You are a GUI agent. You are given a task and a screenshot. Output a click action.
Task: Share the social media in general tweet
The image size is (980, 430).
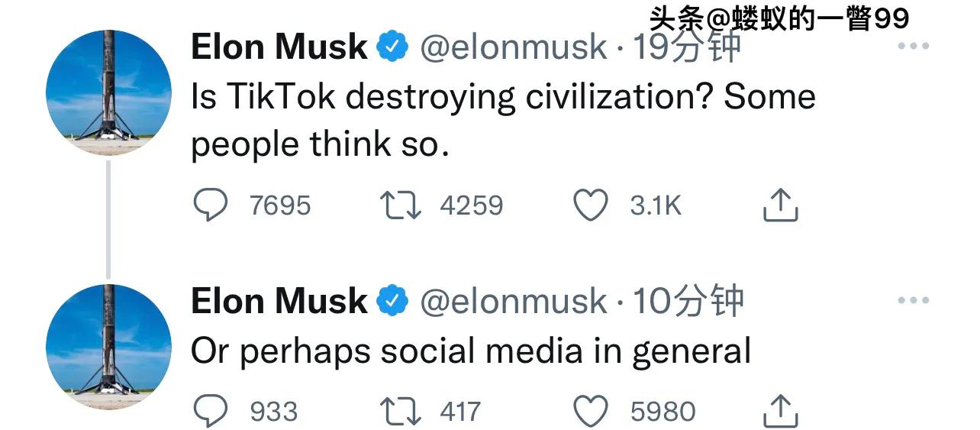click(780, 412)
